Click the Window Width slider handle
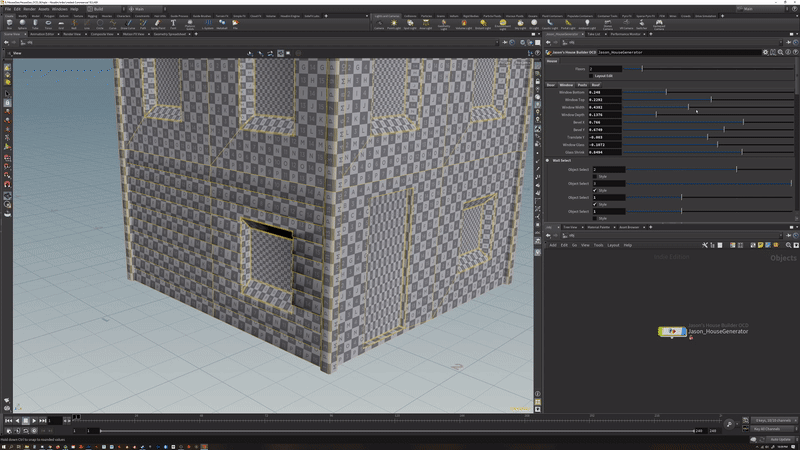The height and width of the screenshot is (450, 800). tap(688, 107)
